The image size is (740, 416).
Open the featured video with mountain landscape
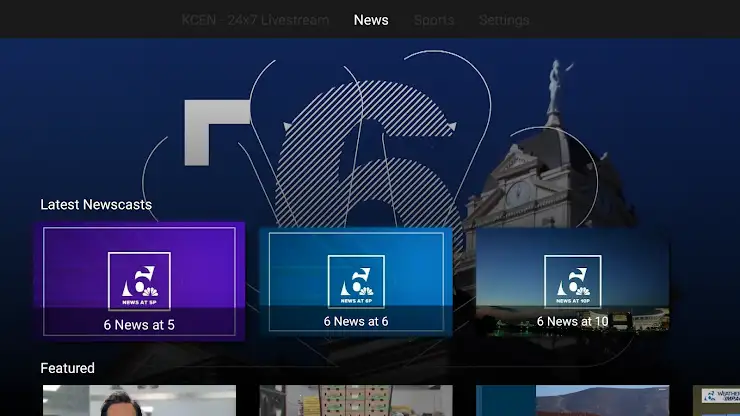point(572,400)
